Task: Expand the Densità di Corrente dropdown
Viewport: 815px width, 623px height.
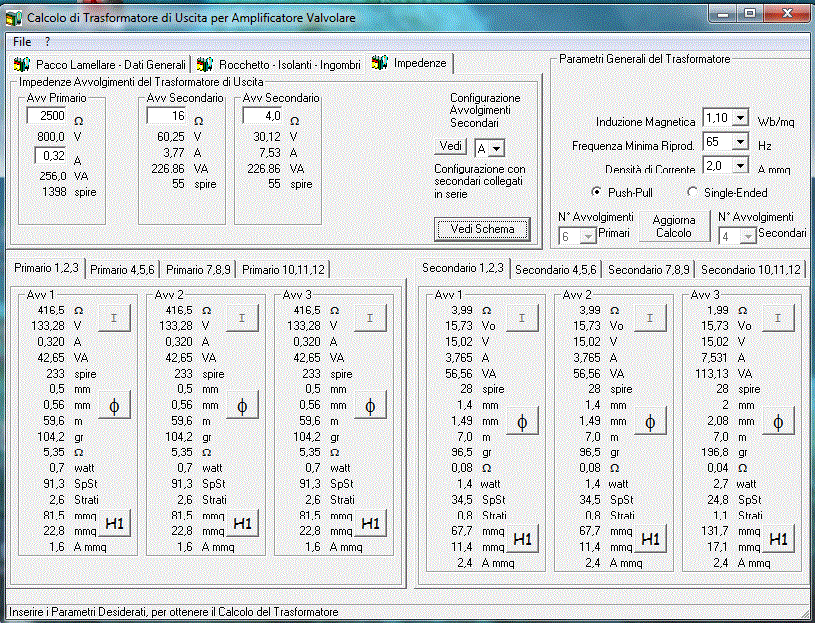Action: click(x=740, y=166)
